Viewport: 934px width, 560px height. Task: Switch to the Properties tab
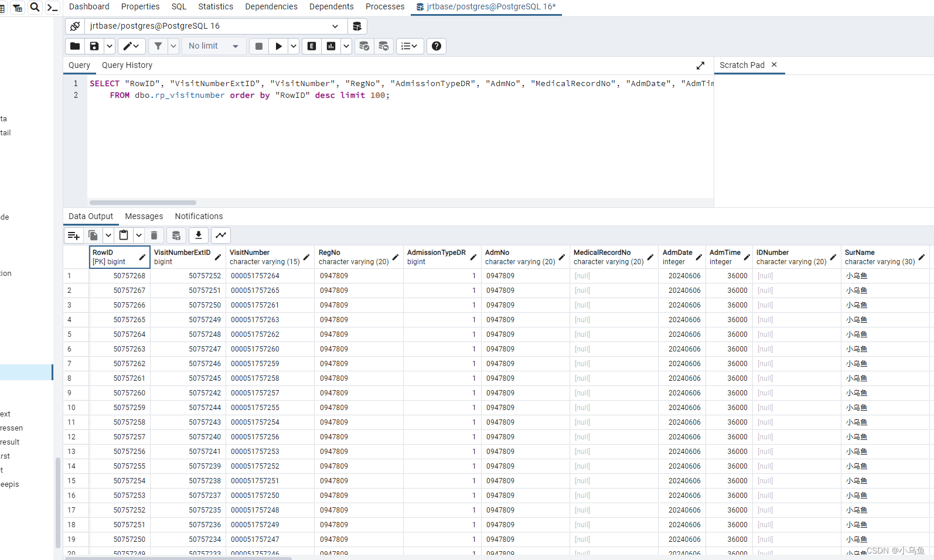(x=140, y=6)
